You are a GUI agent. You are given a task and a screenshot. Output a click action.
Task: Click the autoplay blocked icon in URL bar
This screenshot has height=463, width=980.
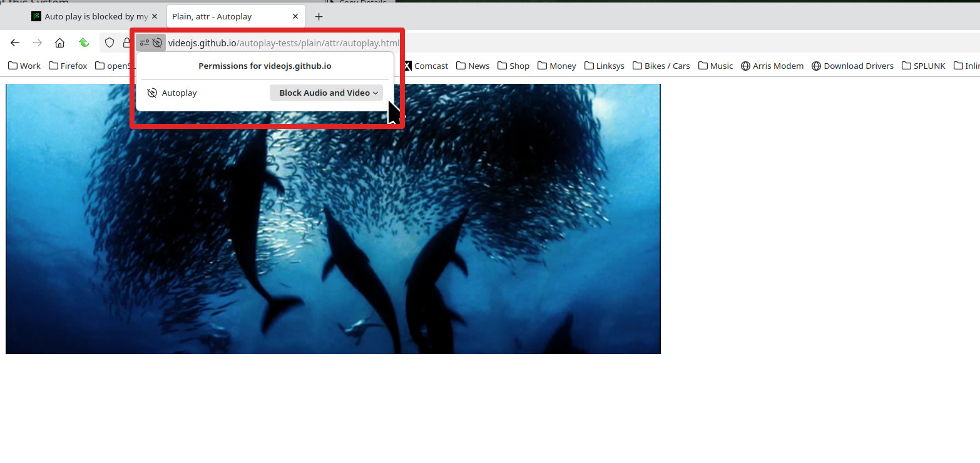[x=157, y=43]
